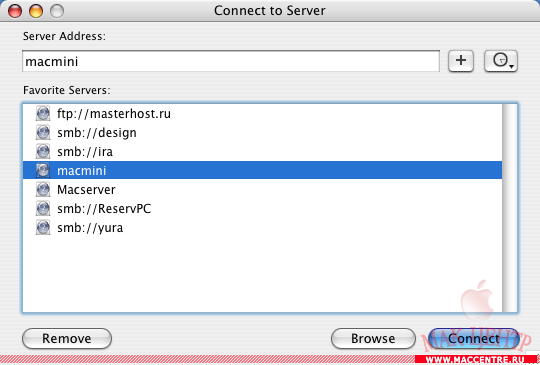Viewport: 540px width, 365px height.
Task: Pick the smb://yura favorite server
Action: point(262,227)
